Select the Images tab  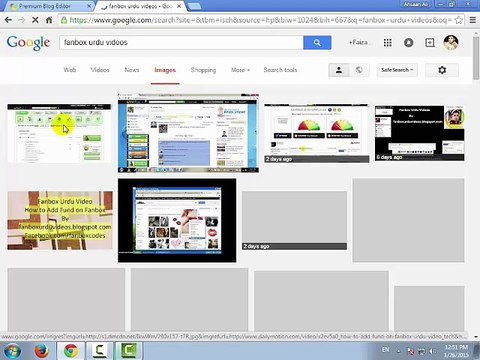165,70
